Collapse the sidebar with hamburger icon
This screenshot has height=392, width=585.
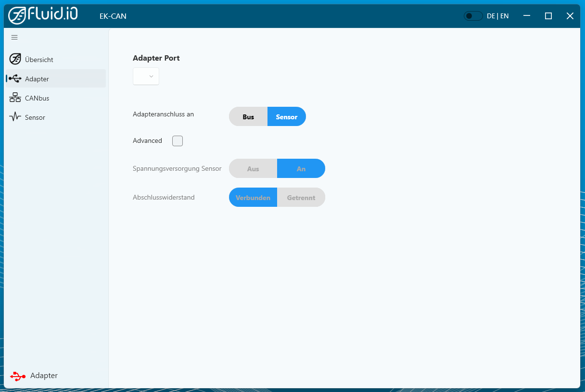point(14,38)
